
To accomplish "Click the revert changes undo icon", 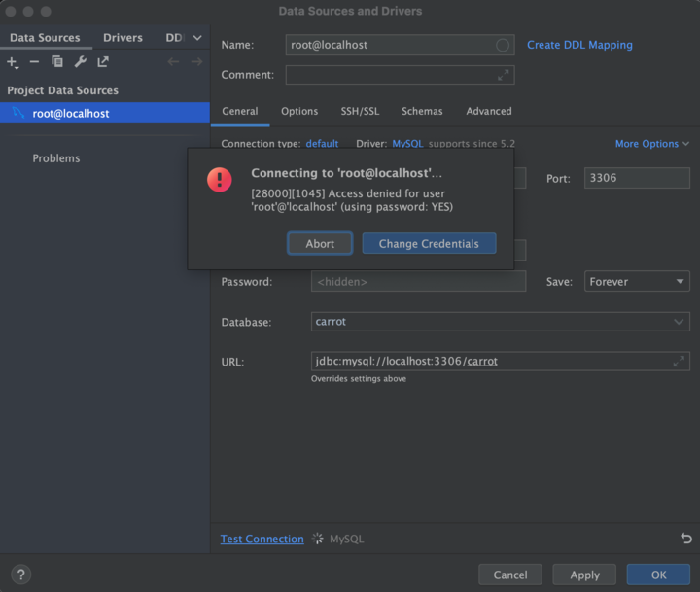I will click(686, 539).
